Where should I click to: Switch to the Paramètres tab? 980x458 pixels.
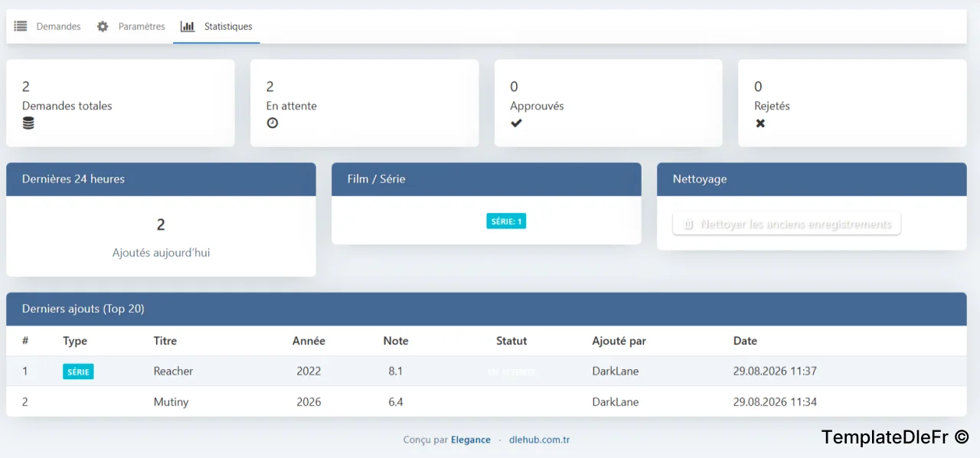pos(130,26)
